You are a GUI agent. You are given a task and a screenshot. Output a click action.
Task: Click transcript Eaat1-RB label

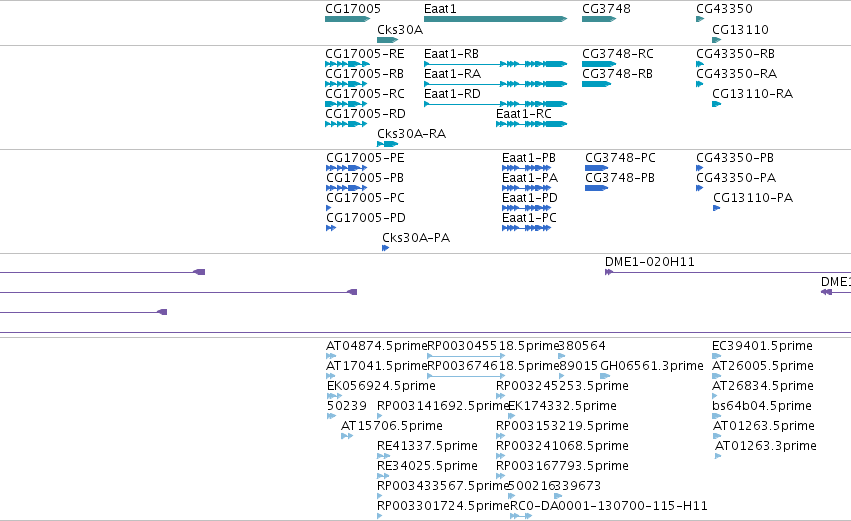coord(451,54)
